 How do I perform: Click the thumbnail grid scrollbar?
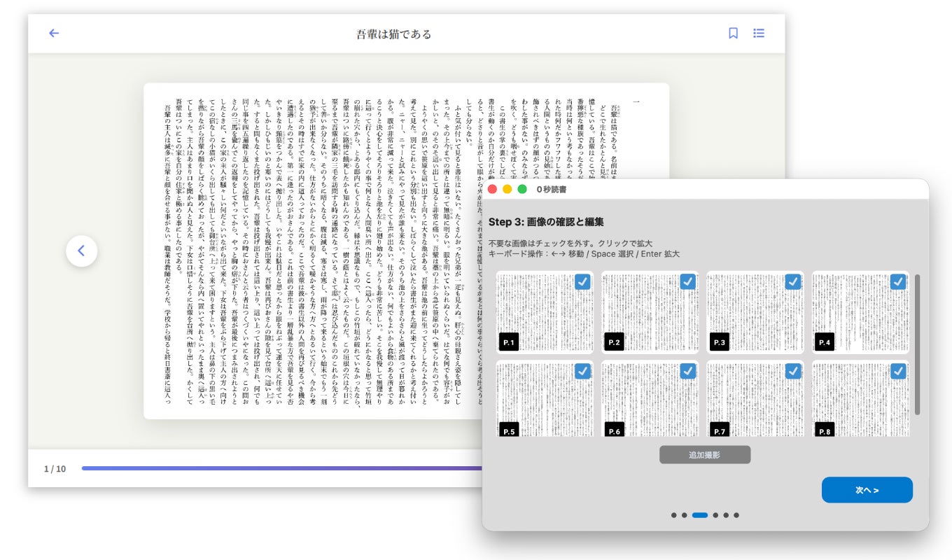pos(917,344)
